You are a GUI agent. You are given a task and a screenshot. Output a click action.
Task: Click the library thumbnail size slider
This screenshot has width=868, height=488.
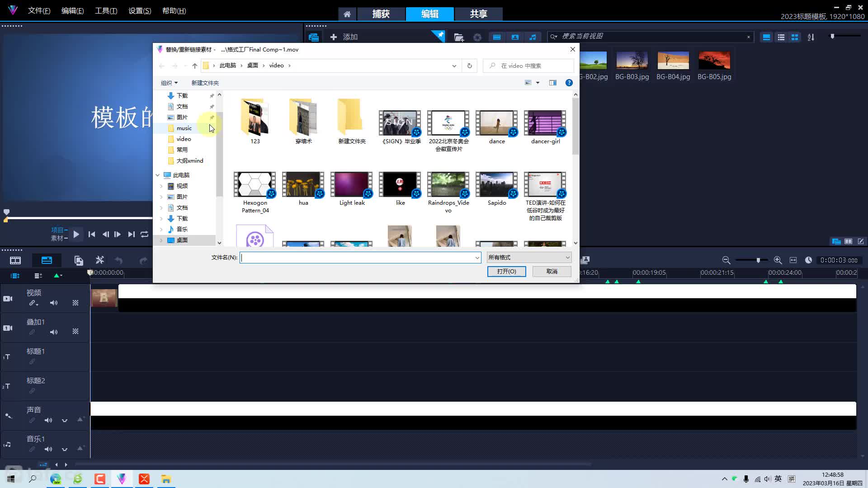click(x=832, y=36)
